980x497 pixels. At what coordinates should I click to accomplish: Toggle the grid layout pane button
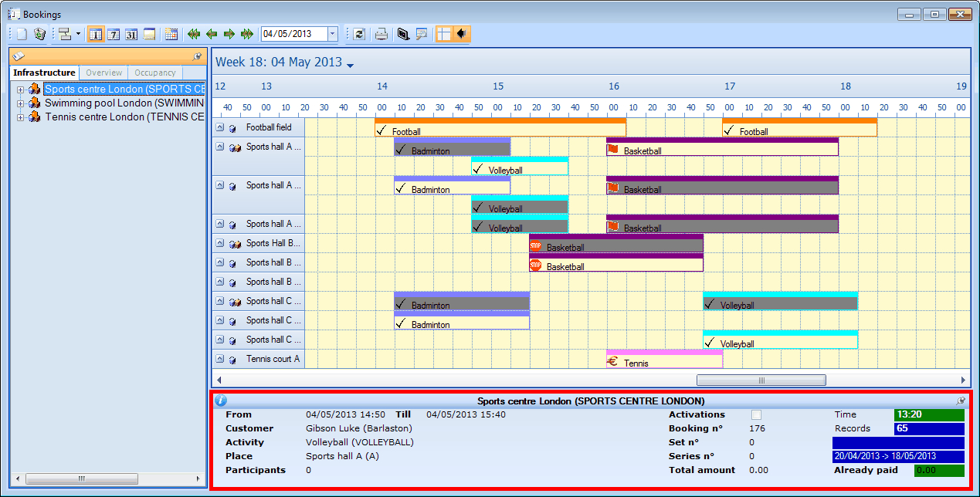click(x=443, y=34)
